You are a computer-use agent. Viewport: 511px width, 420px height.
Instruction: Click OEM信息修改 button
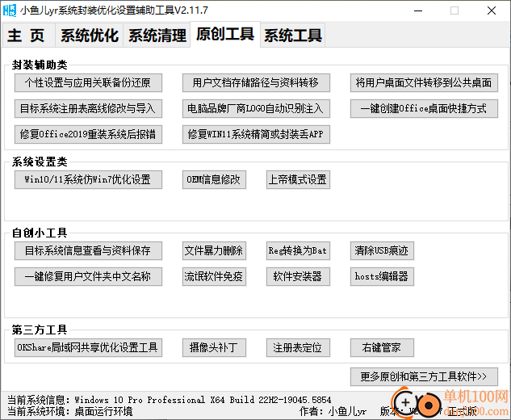(214, 179)
